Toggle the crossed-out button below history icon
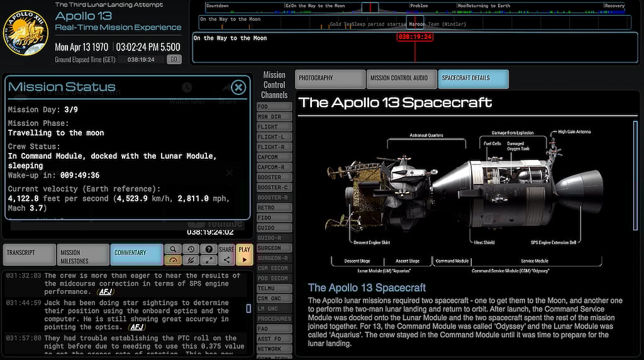The height and width of the screenshot is (360, 644). [191, 260]
